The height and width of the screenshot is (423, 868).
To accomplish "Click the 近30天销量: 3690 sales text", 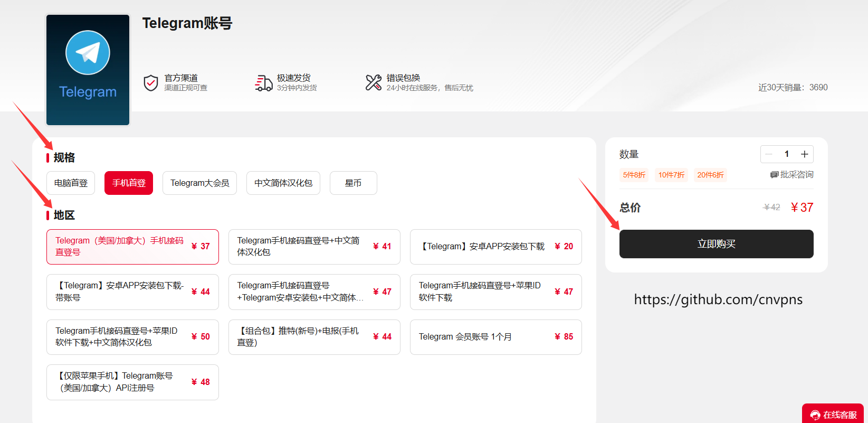I will [x=793, y=88].
